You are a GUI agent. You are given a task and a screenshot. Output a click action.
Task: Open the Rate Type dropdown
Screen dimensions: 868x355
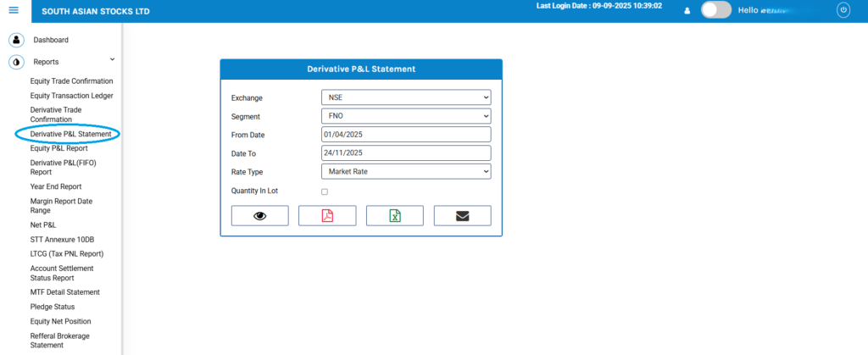(406, 172)
